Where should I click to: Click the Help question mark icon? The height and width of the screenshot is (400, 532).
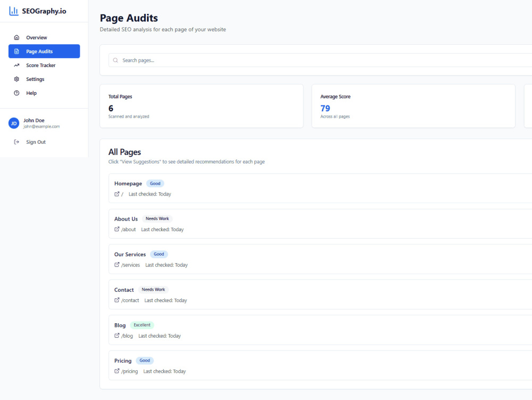coord(16,93)
